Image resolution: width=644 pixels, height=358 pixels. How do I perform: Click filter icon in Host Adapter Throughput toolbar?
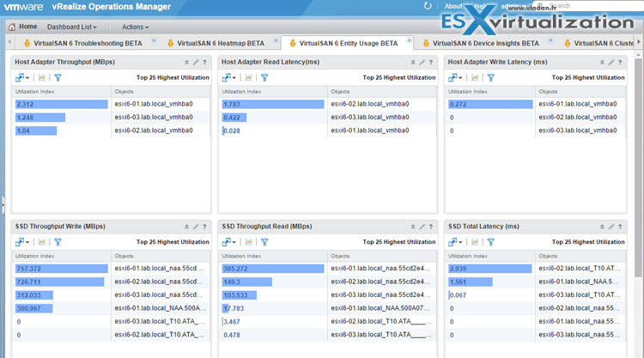(58, 77)
